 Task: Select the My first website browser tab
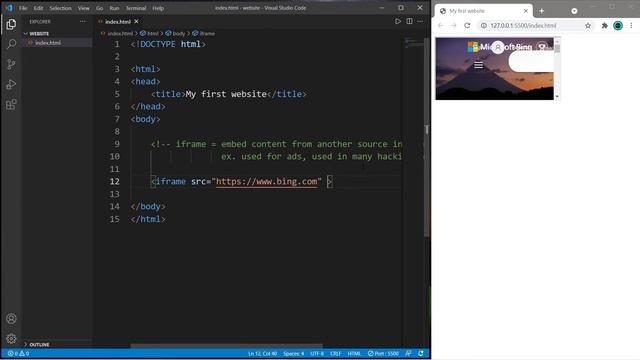[x=484, y=11]
